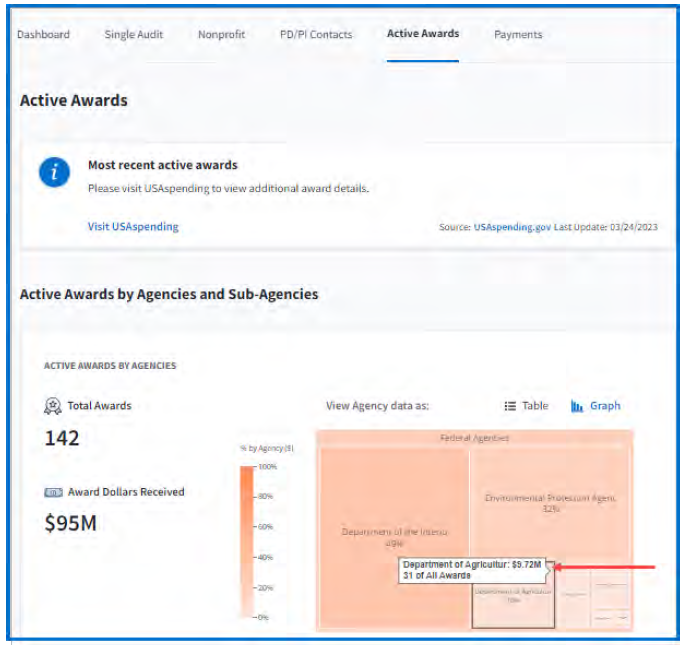Follow the Visit USAspending link
This screenshot has width=685, height=645.
133,227
